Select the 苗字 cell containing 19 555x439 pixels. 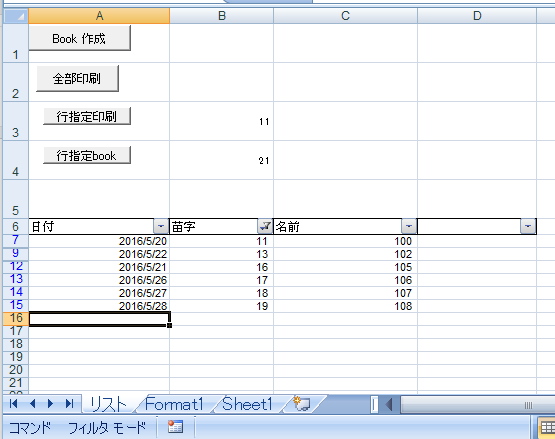pos(222,306)
